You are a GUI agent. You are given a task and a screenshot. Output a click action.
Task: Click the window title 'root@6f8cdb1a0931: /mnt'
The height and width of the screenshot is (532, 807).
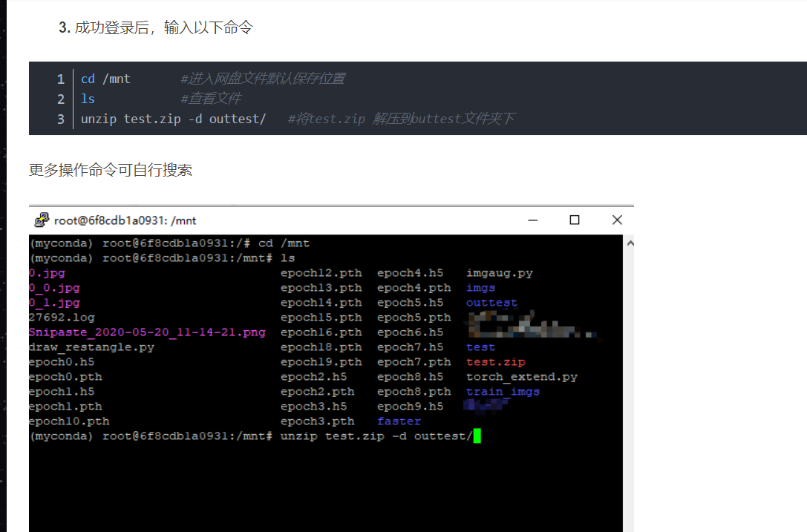tap(125, 220)
